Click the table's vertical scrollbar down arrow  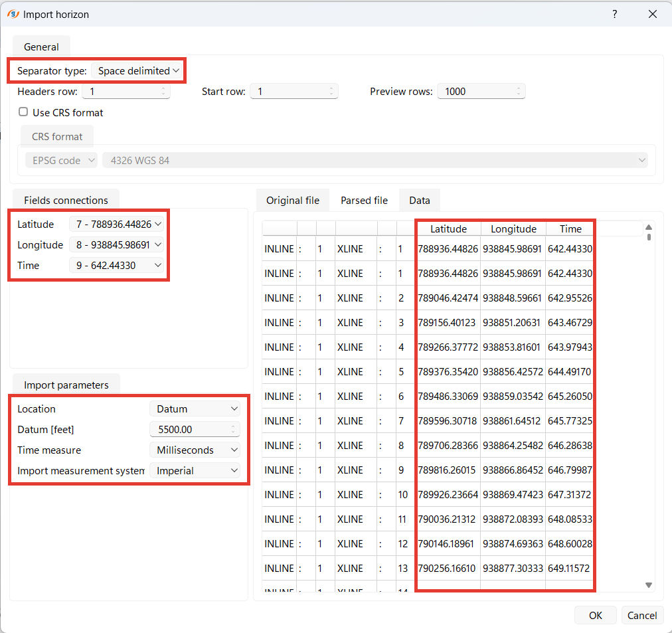tap(649, 585)
